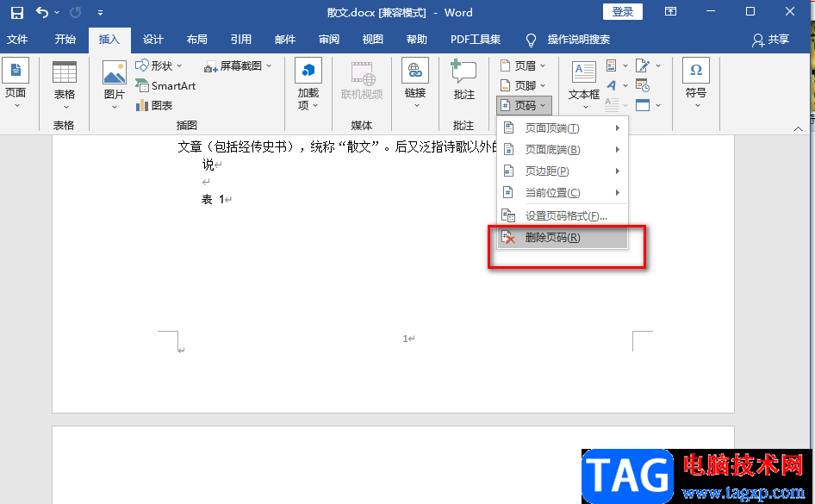Switch to the 设计 tab
This screenshot has width=815, height=504.
coord(152,40)
